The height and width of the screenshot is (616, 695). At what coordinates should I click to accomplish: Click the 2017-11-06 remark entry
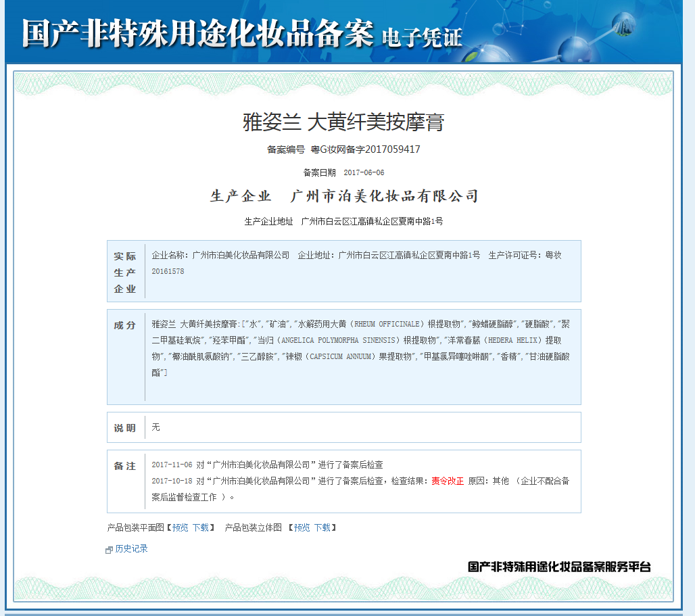coord(267,465)
